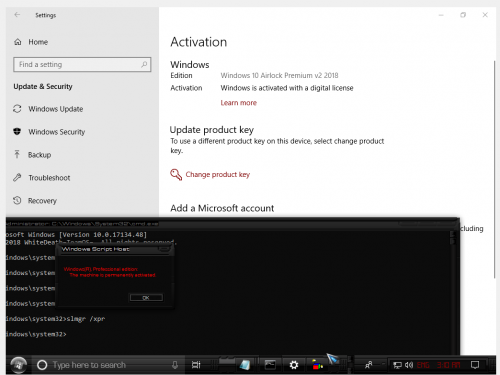The width and height of the screenshot is (500, 375).
Task: Switch to the Command Prompt taskbar icon
Action: click(x=270, y=365)
